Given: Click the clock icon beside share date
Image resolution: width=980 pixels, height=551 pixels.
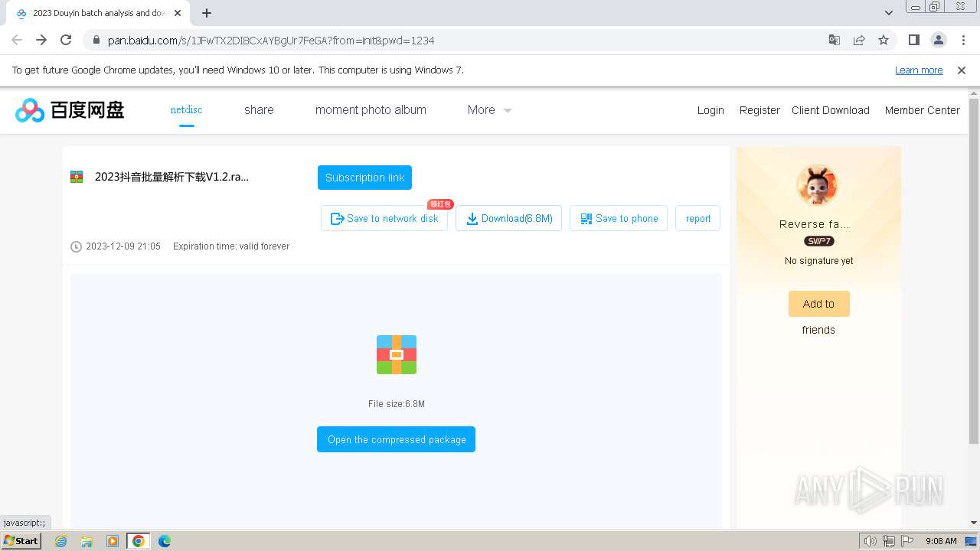Looking at the screenshot, I should [x=76, y=246].
